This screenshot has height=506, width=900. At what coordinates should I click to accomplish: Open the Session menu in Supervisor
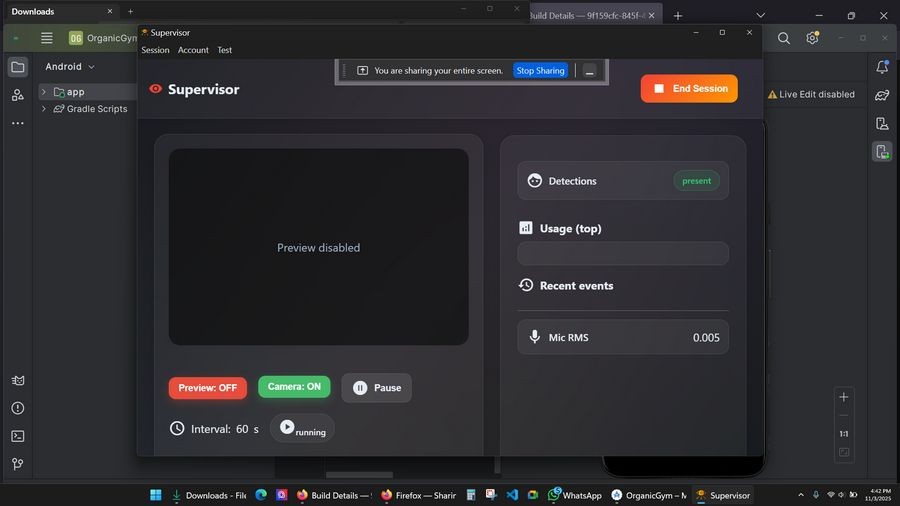155,50
